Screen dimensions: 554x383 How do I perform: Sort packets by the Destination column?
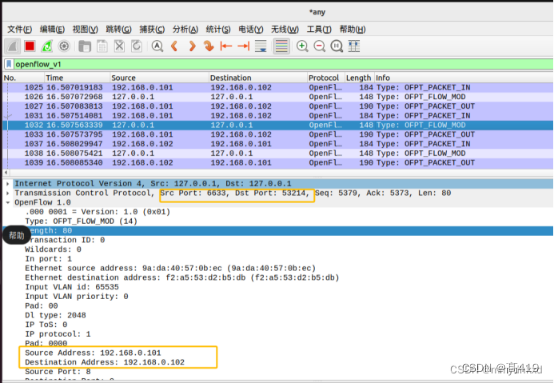tap(258, 78)
